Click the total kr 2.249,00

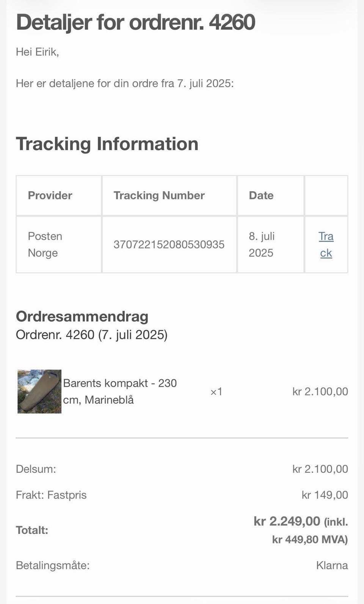(287, 521)
